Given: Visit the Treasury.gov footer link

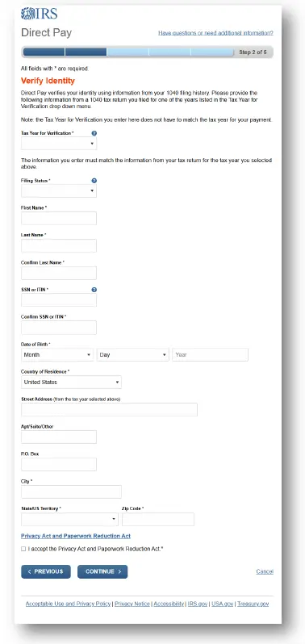Looking at the screenshot, I should click(x=253, y=604).
